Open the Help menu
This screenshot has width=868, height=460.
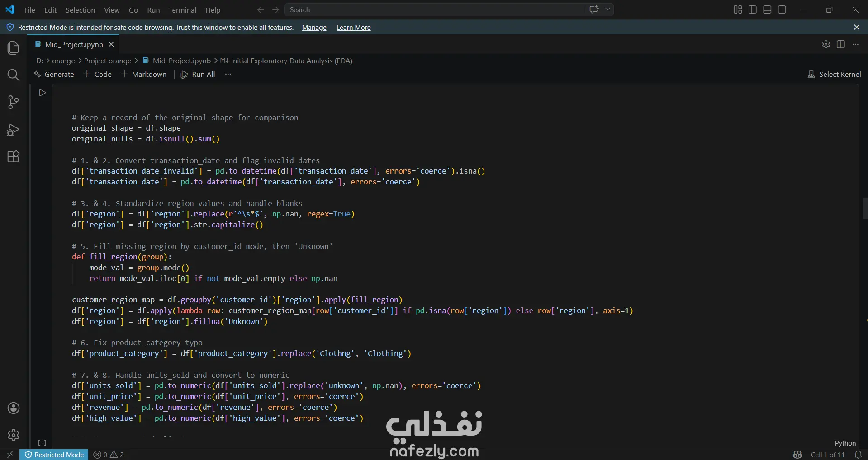pos(213,10)
